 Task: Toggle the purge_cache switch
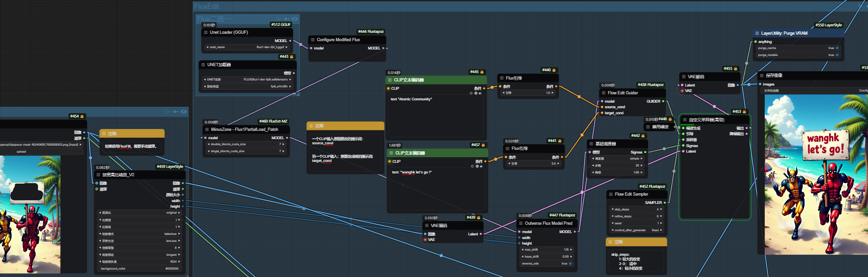point(837,48)
